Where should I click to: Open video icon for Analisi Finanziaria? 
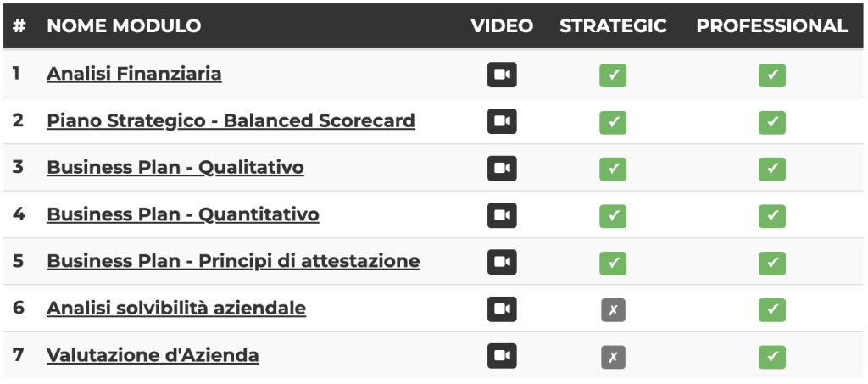pyautogui.click(x=502, y=75)
